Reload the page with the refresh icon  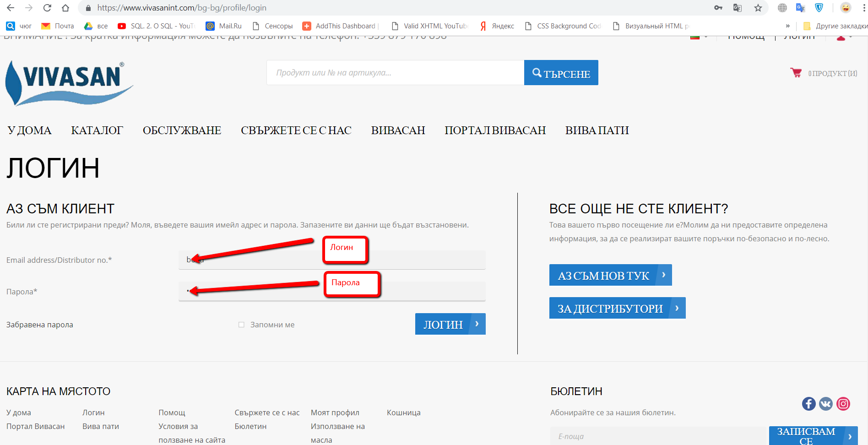click(x=47, y=8)
